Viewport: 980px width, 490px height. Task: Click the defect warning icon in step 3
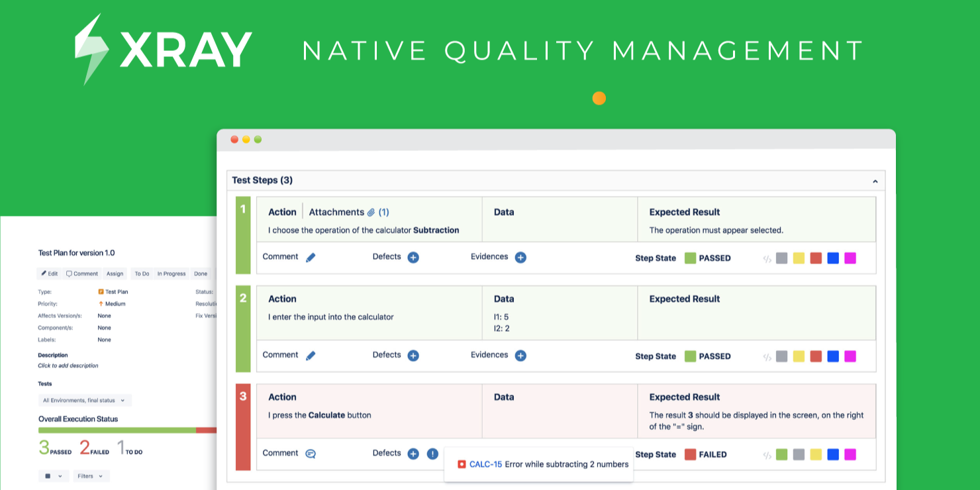click(x=432, y=454)
